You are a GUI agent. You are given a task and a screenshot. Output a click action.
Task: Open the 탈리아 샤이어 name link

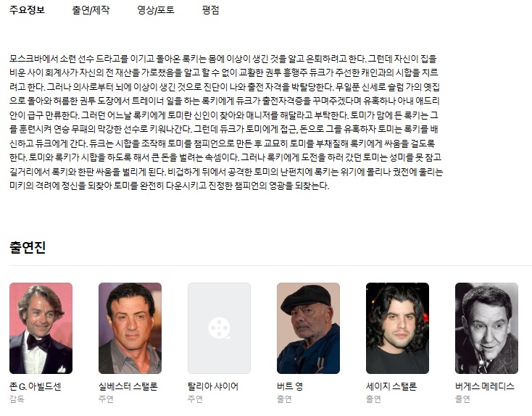click(213, 386)
